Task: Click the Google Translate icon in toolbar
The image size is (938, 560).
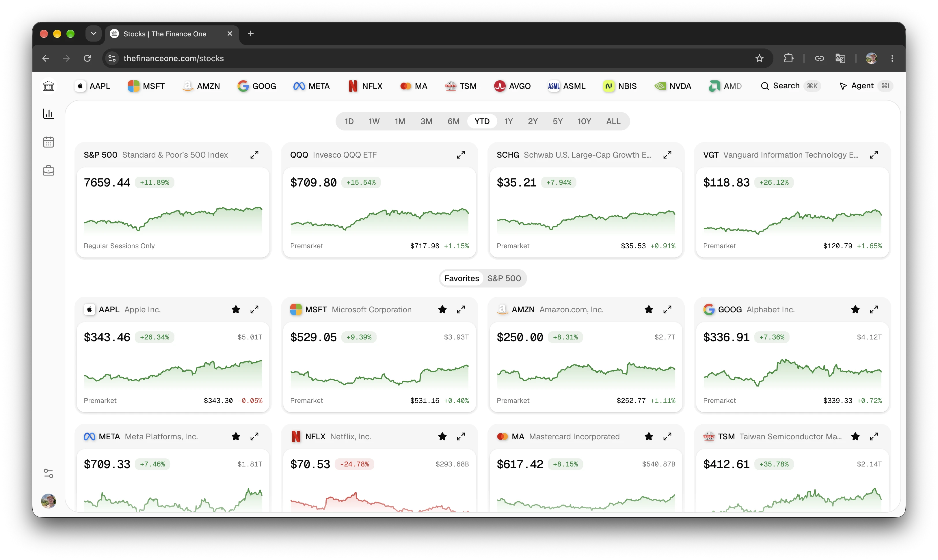Action: click(x=840, y=58)
